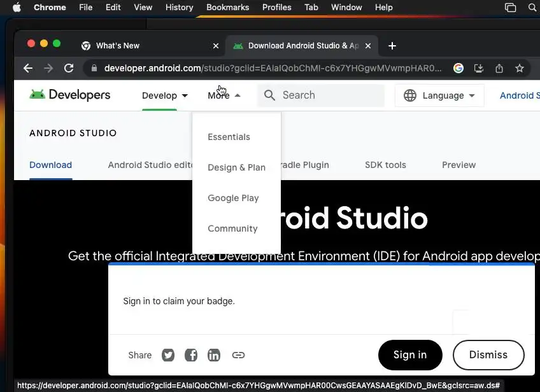
Task: Close the Download Android Studio tab
Action: tap(368, 46)
